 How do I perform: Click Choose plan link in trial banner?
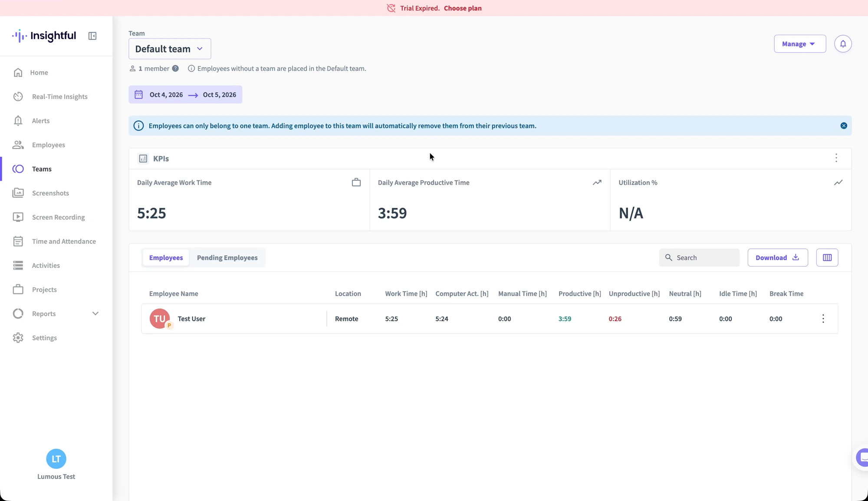point(463,8)
